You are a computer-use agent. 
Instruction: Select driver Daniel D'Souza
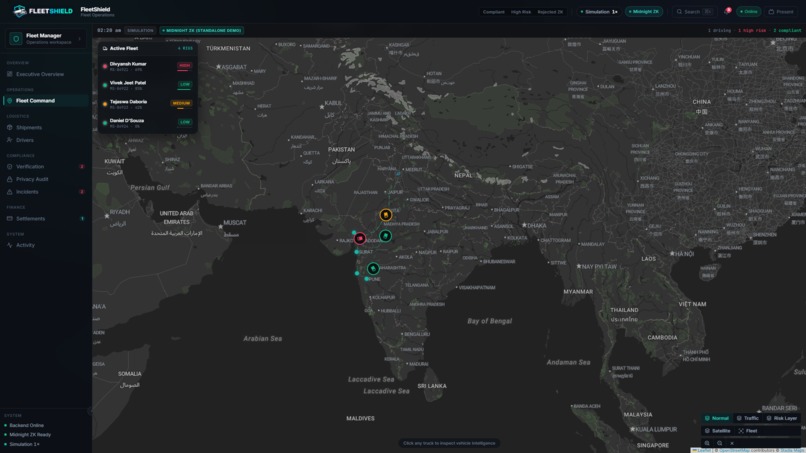coord(148,123)
